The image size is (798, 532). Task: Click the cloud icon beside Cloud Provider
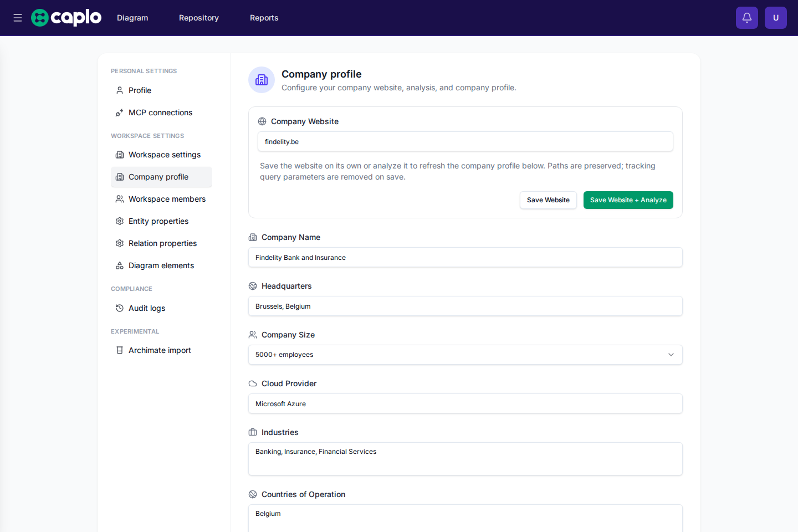[253, 383]
